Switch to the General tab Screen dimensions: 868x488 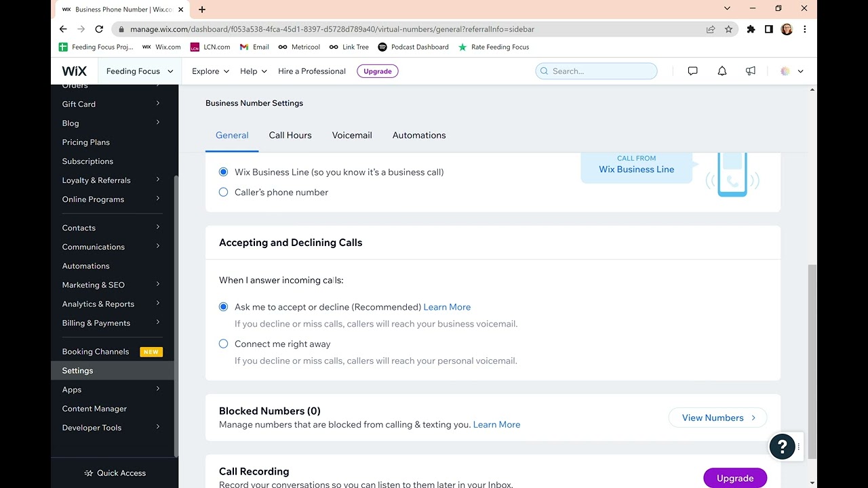(232, 135)
